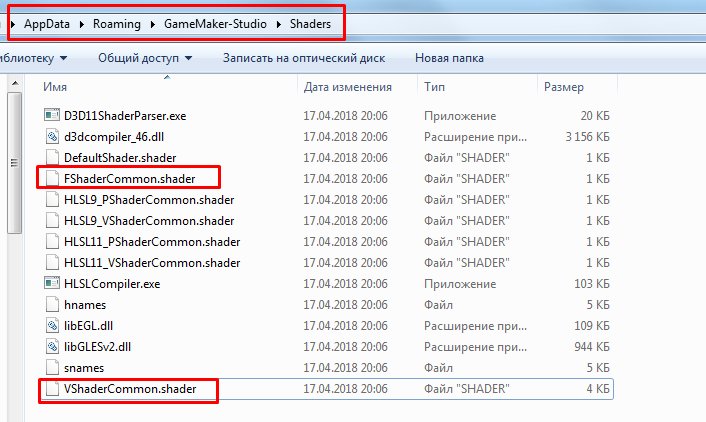Viewport: 706px width, 422px height.
Task: Select the file name libGLESv2.dll
Action: pos(97,347)
